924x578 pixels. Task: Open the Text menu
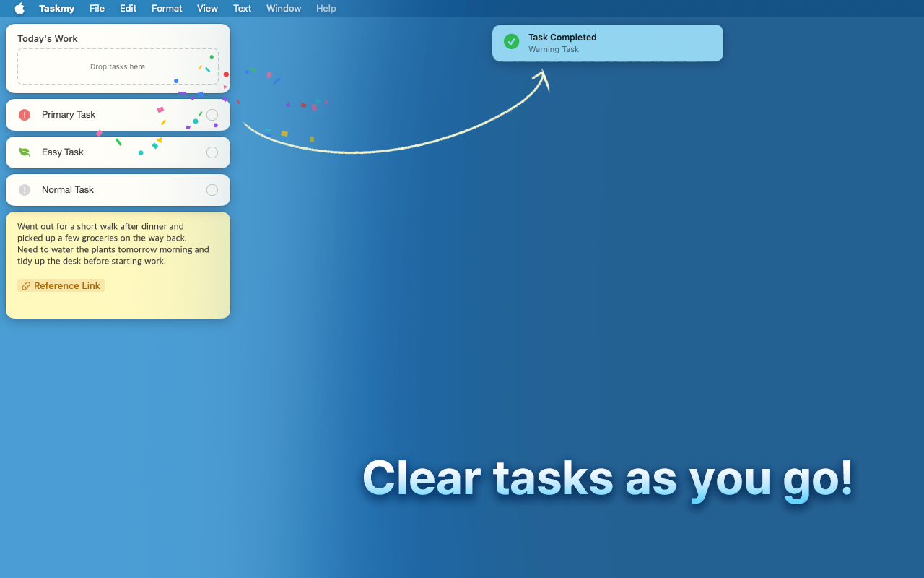pos(242,9)
